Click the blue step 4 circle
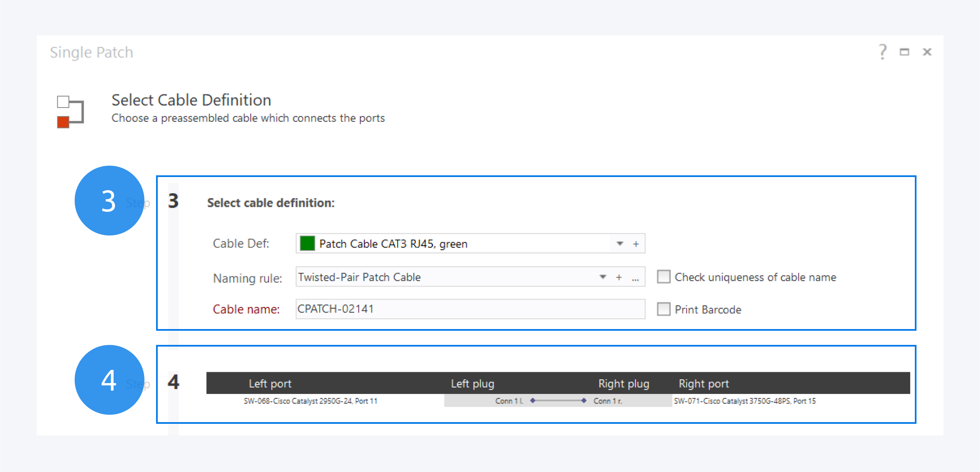This screenshot has height=472, width=980. pos(109,380)
